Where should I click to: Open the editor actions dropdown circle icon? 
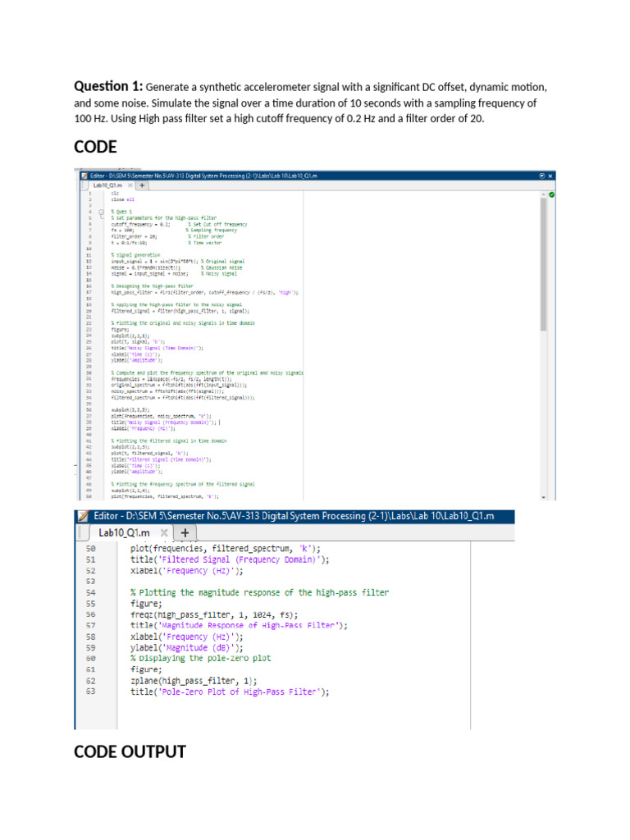(542, 176)
